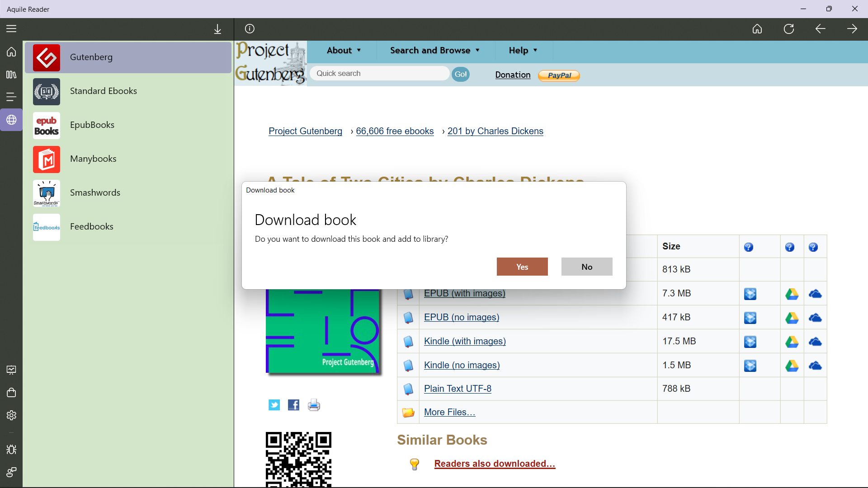Share book on Twitter

274,405
